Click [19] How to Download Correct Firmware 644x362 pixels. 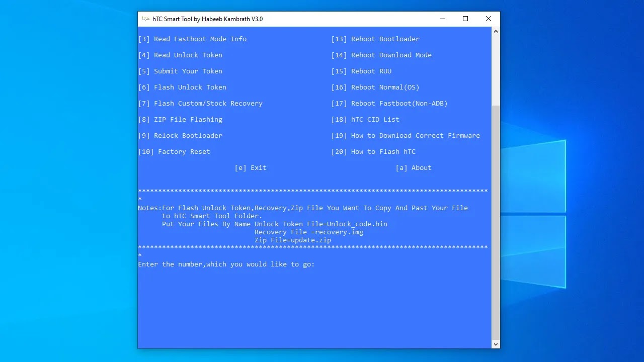click(406, 136)
